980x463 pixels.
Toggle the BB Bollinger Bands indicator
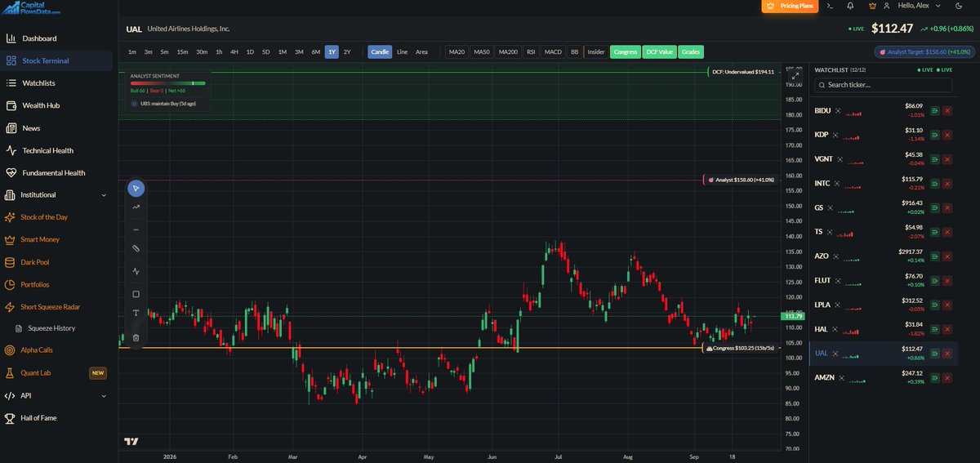575,52
